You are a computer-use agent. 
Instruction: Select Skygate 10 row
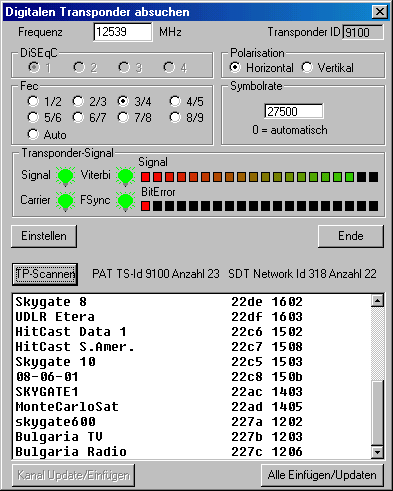point(192,362)
